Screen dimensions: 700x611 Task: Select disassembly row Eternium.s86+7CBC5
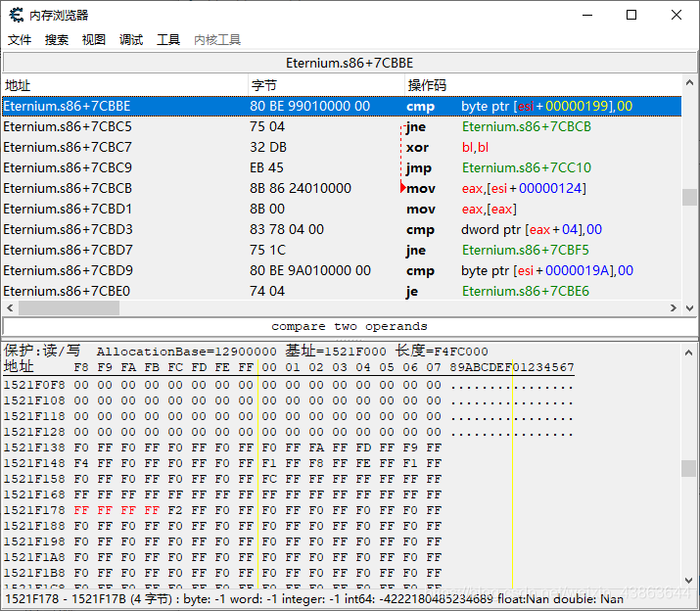coord(342,127)
